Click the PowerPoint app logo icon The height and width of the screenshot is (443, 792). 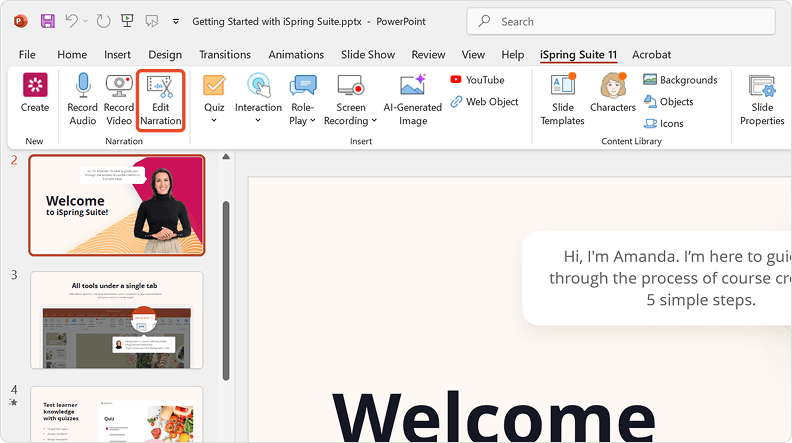[x=20, y=21]
